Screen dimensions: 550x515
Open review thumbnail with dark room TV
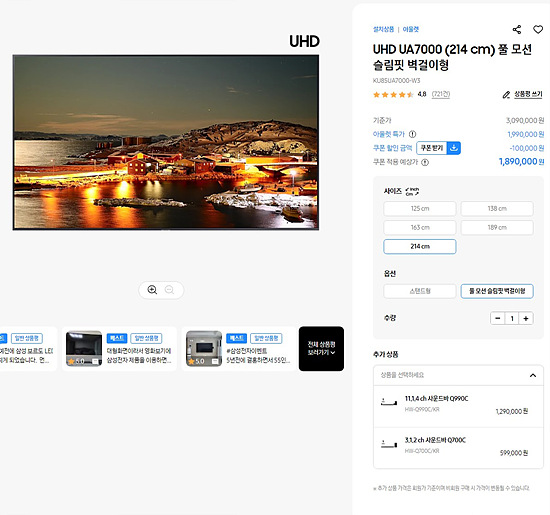click(84, 348)
